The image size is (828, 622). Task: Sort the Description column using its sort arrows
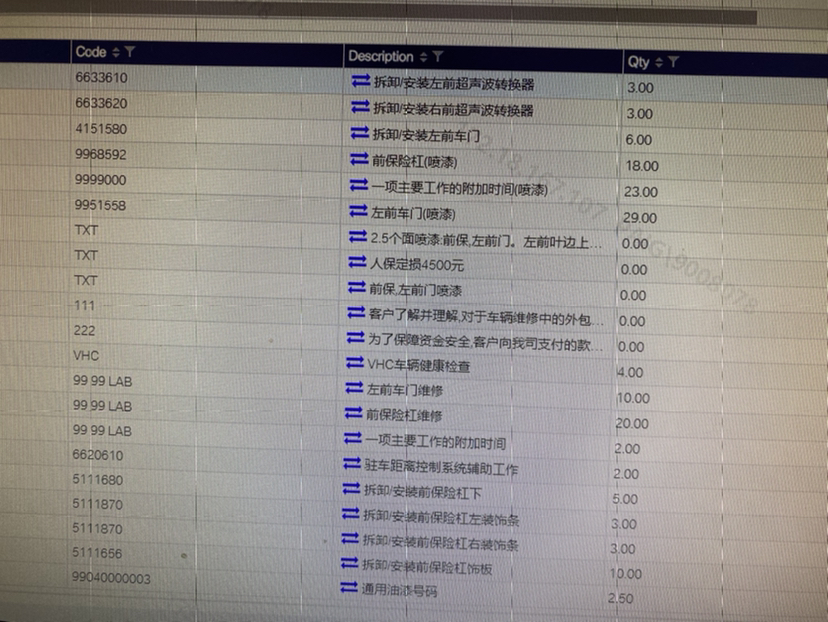coord(424,56)
